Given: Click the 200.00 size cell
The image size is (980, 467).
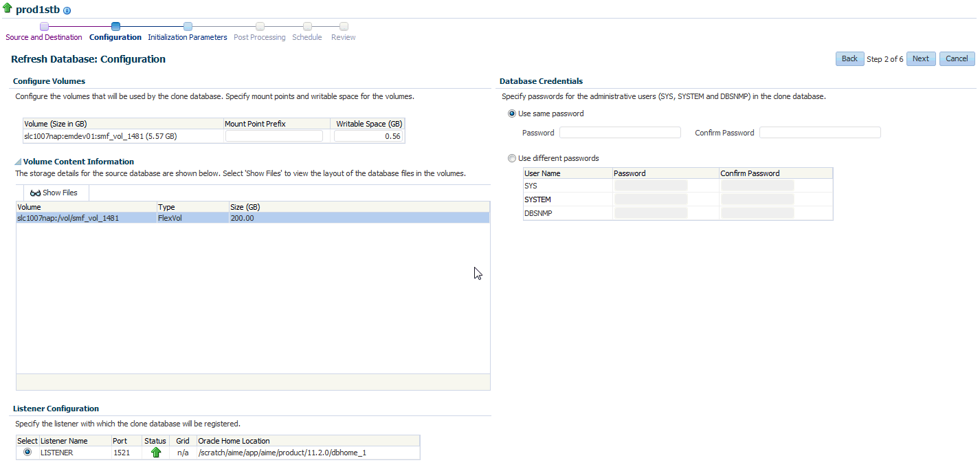Looking at the screenshot, I should click(359, 218).
